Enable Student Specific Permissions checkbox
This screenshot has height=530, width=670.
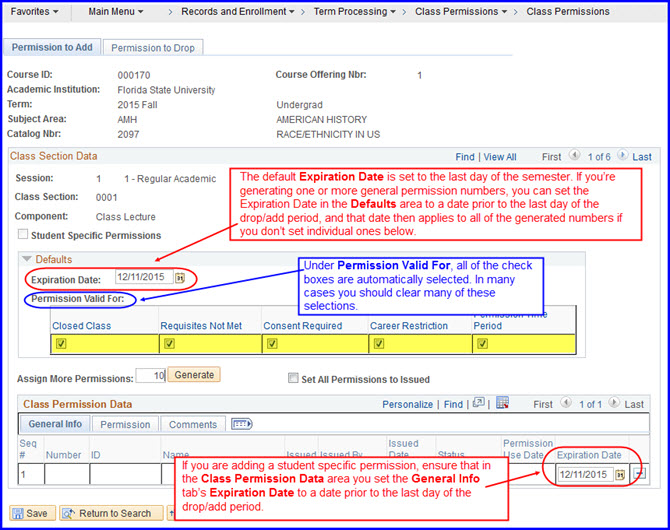coord(23,234)
